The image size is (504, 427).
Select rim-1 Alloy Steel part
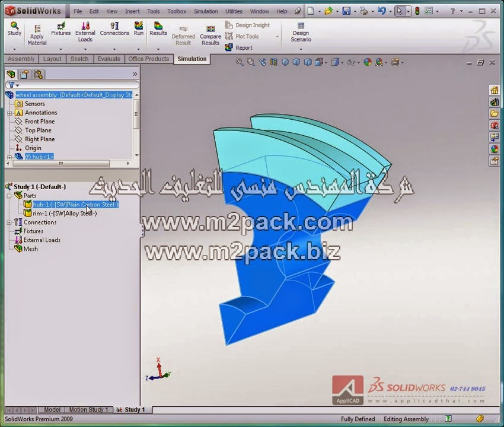(x=64, y=213)
